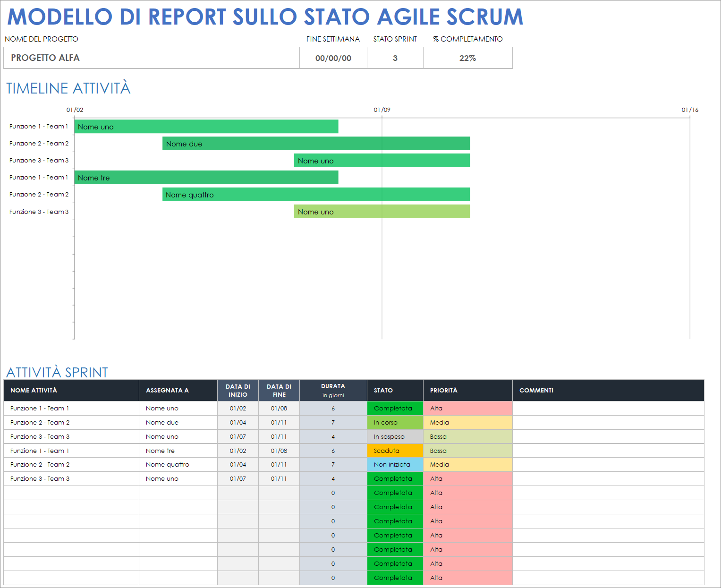
Task: Click the orange Scaduta status cell
Action: [x=395, y=451]
